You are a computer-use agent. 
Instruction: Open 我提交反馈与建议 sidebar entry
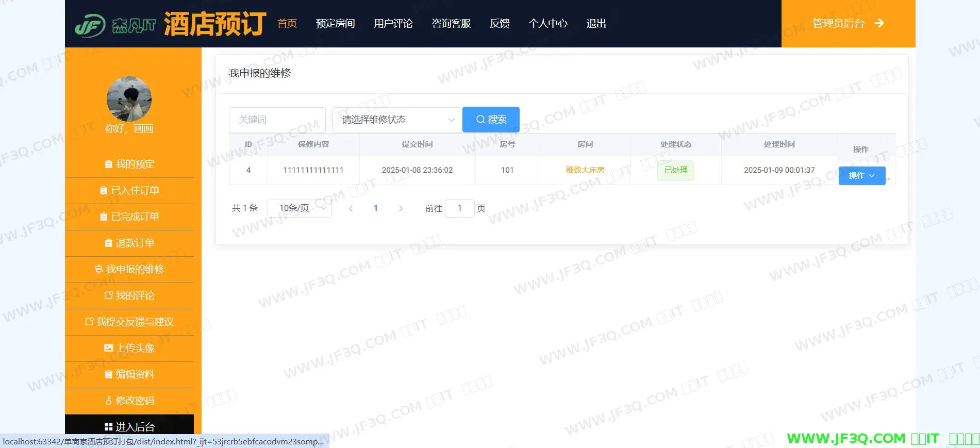click(129, 322)
